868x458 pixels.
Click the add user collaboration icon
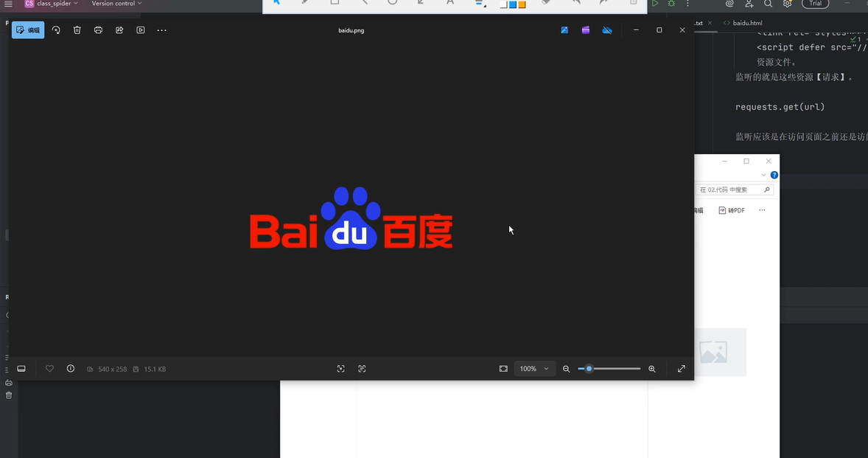pos(749,4)
